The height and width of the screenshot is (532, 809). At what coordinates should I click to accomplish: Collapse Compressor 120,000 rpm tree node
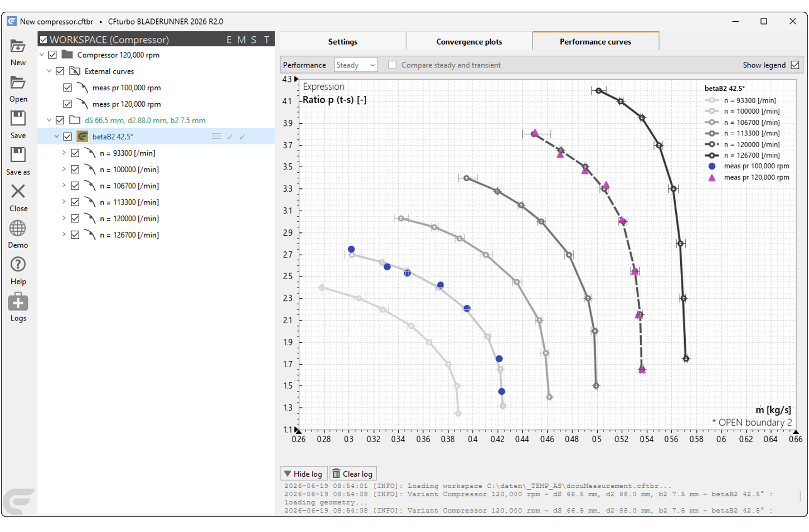[x=42, y=55]
